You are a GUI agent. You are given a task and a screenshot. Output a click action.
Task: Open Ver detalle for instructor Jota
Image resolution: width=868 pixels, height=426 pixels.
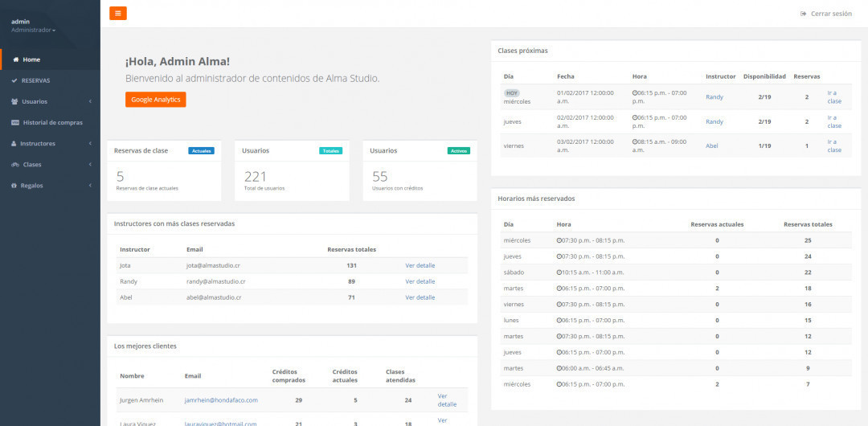(x=420, y=265)
